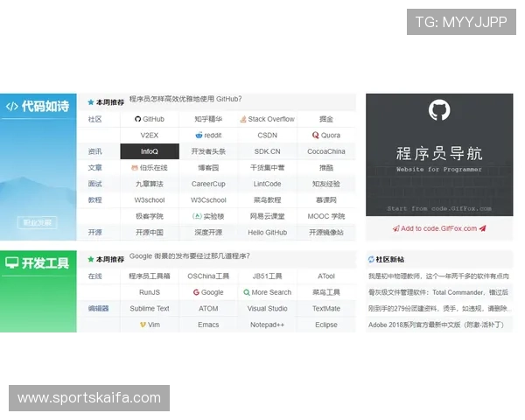
Task: Select the 编辑器 category label
Action: 98,309
